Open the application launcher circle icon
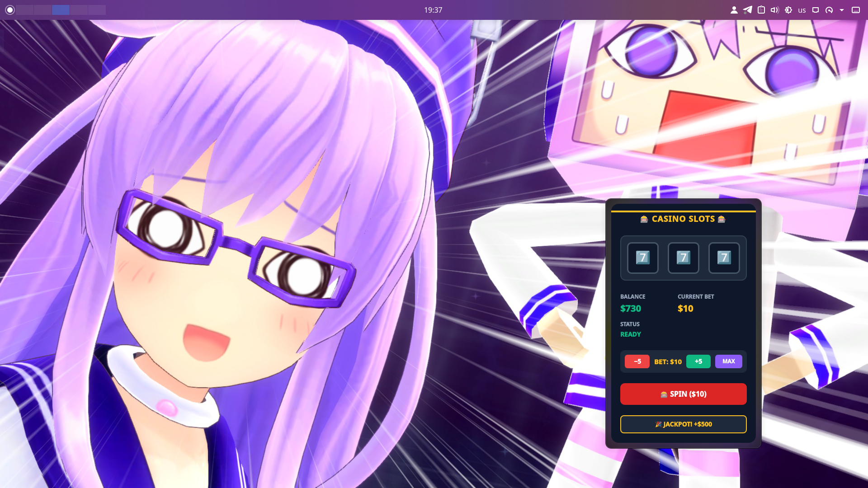Image resolution: width=868 pixels, height=488 pixels. (x=9, y=10)
